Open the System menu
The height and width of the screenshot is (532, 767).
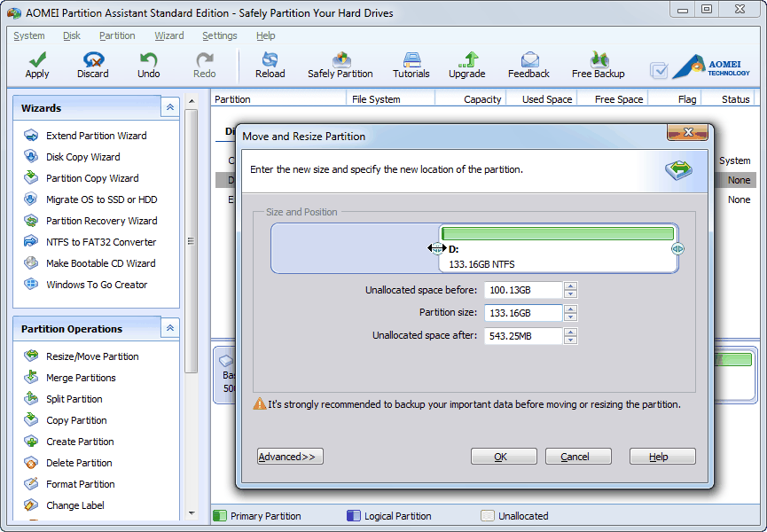[x=29, y=35]
